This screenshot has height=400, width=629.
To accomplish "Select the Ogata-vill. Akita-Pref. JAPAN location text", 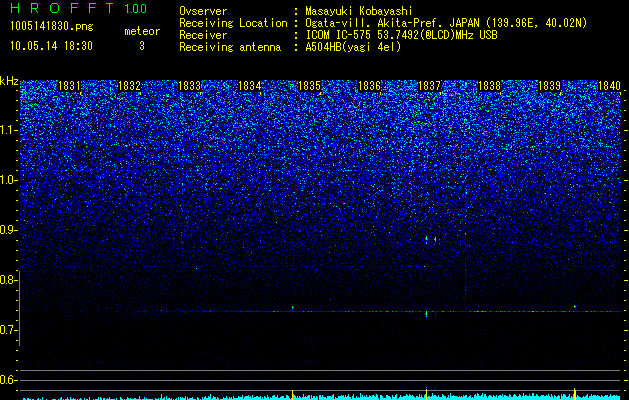I will click(445, 23).
